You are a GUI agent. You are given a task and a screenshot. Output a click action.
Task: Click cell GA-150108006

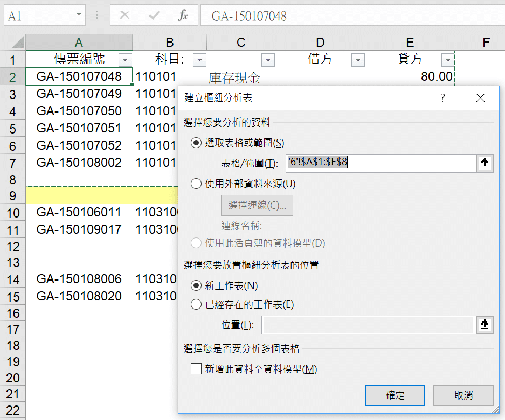tap(79, 279)
